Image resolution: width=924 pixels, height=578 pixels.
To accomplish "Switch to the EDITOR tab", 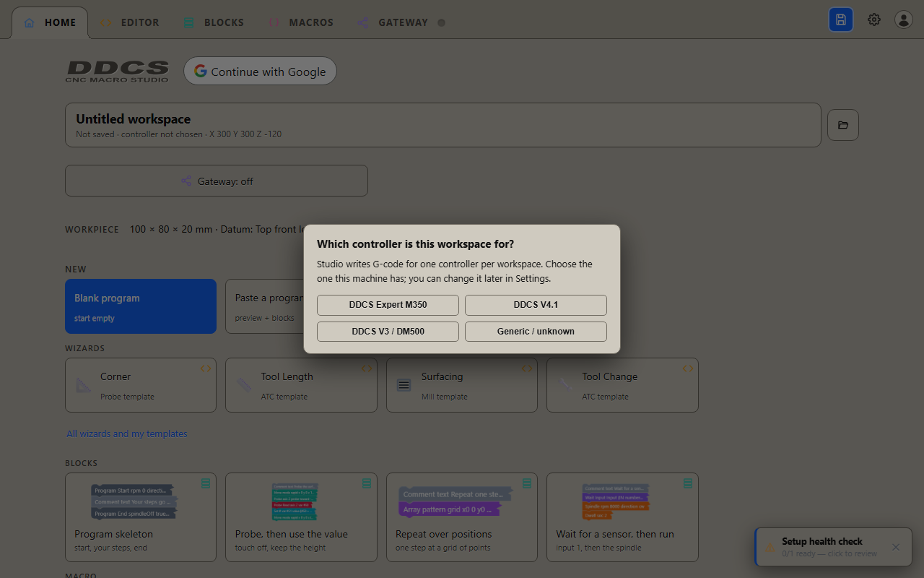I will pos(129,22).
